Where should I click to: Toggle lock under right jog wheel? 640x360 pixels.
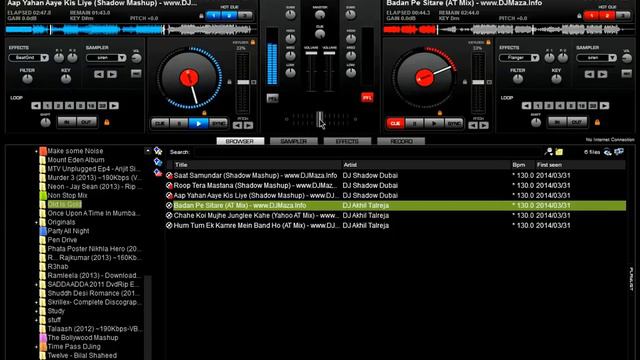click(x=440, y=113)
